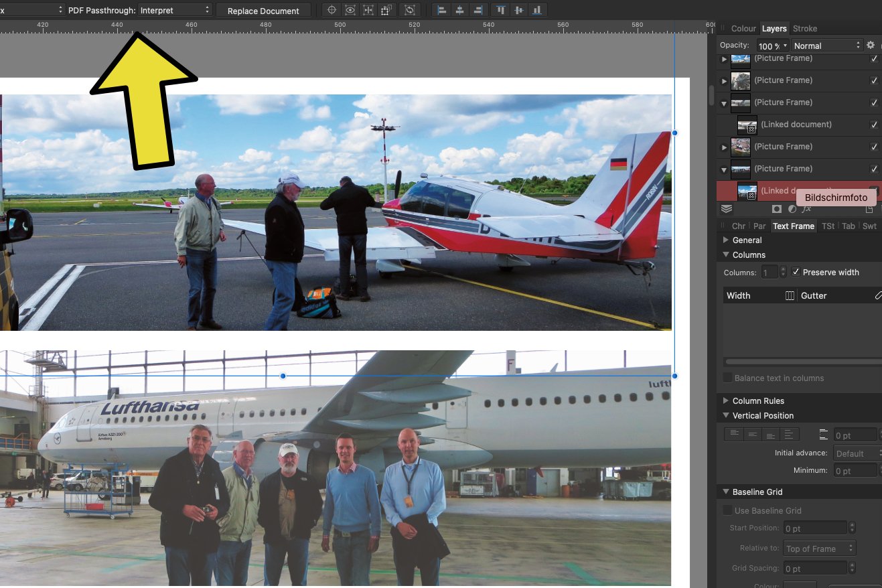Click the transform-objects-separately toolbar icon
Viewport: 882px width, 588px height.
(386, 10)
